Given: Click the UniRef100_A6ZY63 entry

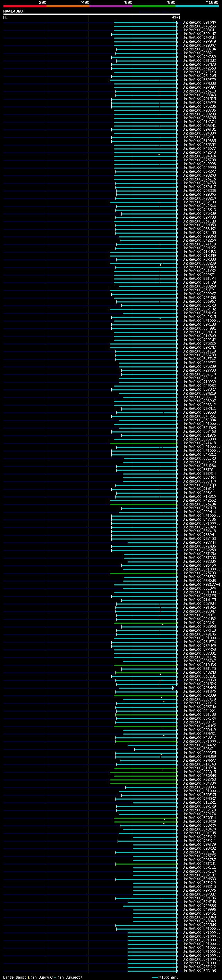Looking at the screenshot, I should tap(199, 779).
